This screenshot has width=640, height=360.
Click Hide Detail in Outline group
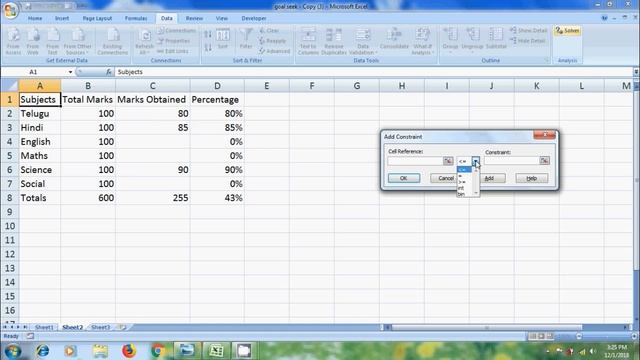(x=527, y=41)
